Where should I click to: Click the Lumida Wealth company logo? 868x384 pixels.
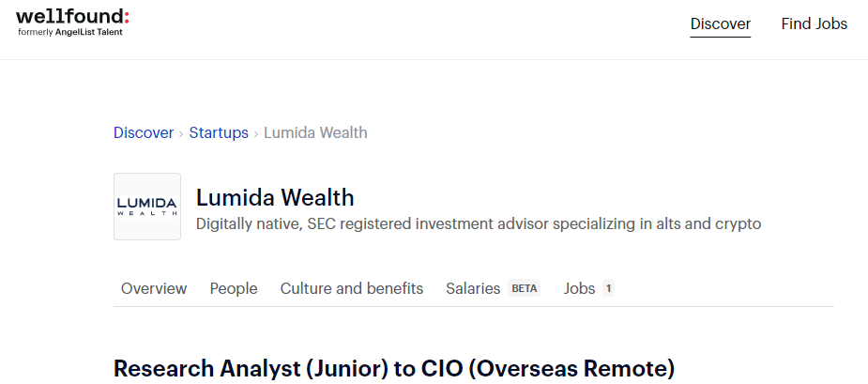tap(147, 207)
